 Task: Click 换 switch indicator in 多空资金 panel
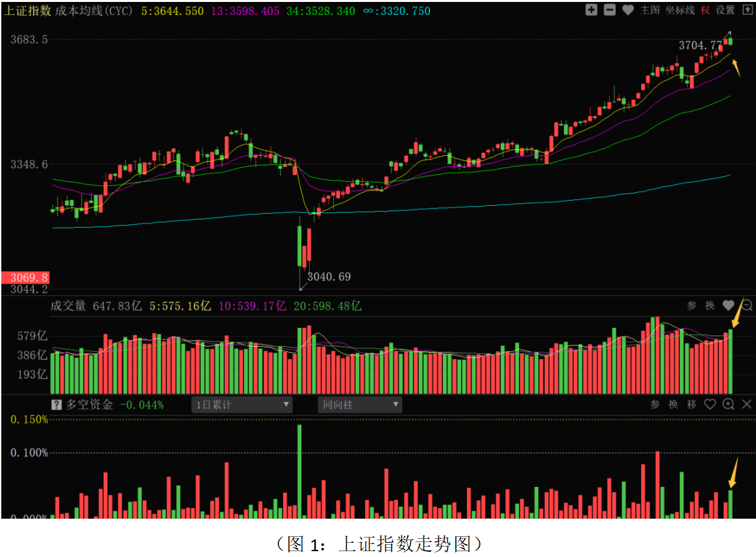pos(673,404)
